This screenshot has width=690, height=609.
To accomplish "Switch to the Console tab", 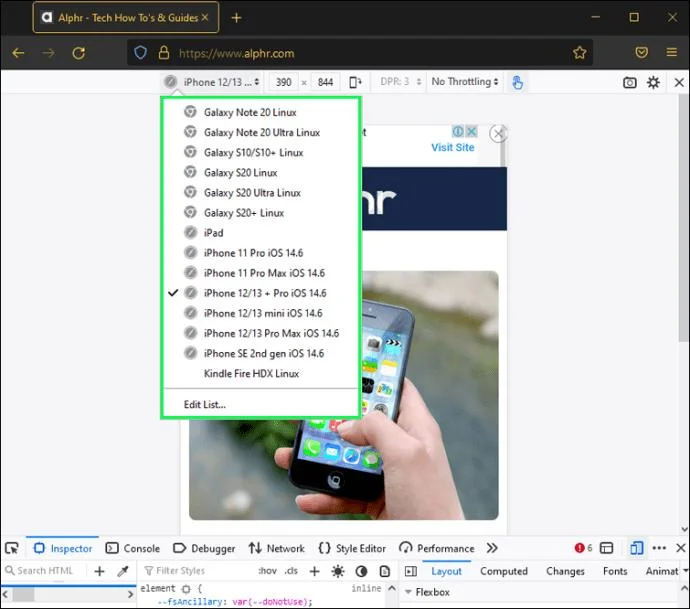I will 133,548.
